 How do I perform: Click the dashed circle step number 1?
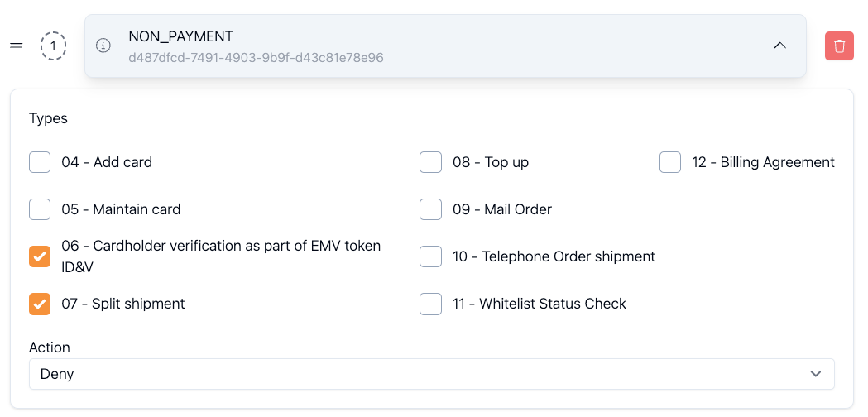[53, 46]
